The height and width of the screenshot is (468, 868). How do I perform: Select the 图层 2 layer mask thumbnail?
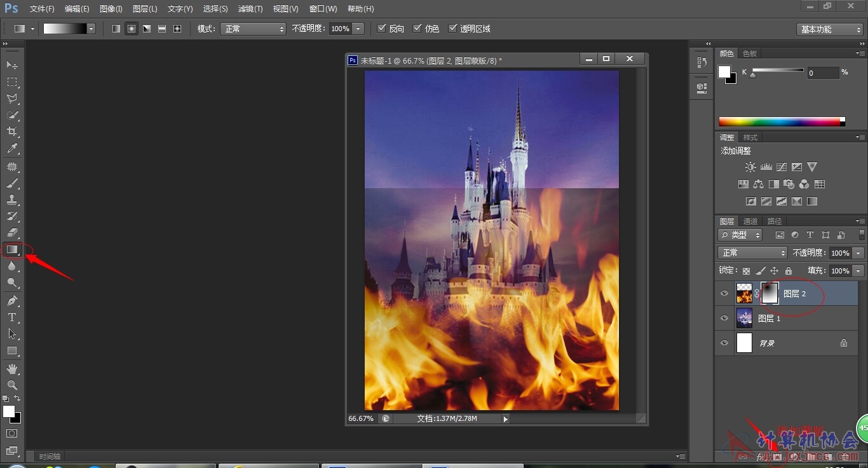tap(770, 293)
